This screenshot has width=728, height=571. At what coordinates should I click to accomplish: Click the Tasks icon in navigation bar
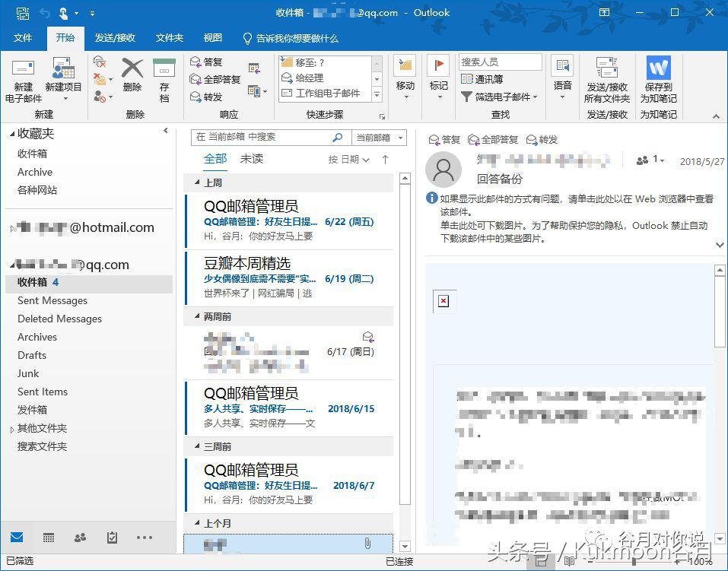click(x=112, y=538)
